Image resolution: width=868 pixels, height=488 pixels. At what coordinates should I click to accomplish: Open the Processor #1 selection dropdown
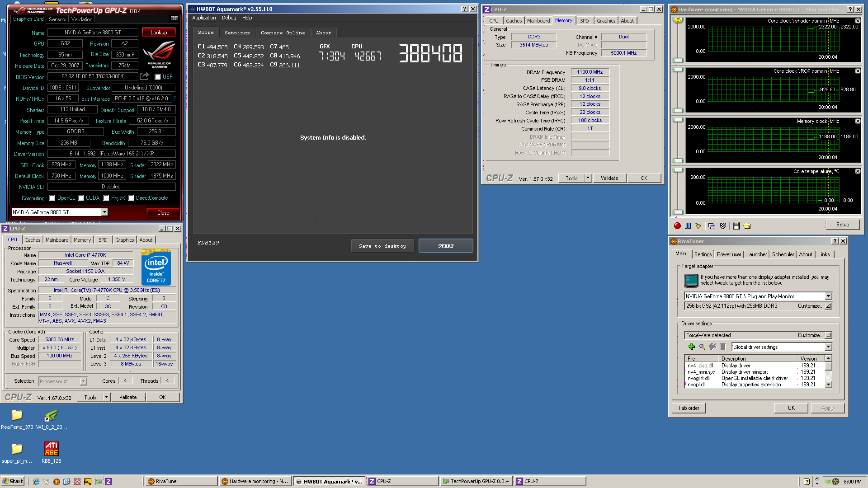83,381
